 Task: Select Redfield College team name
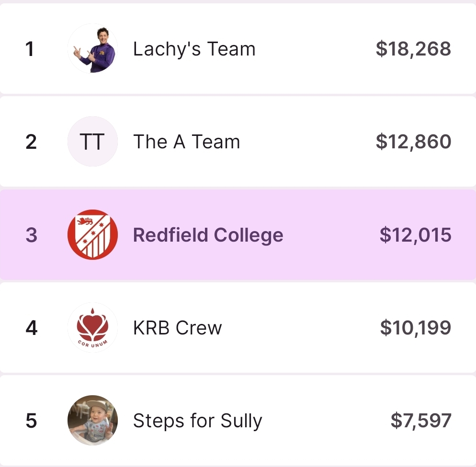(208, 235)
